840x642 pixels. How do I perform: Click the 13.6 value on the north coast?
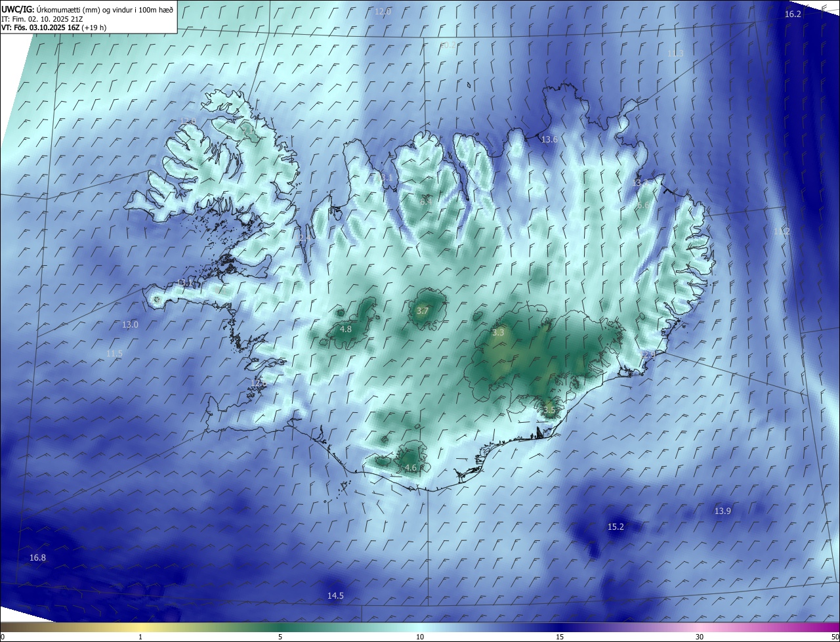pos(549,139)
